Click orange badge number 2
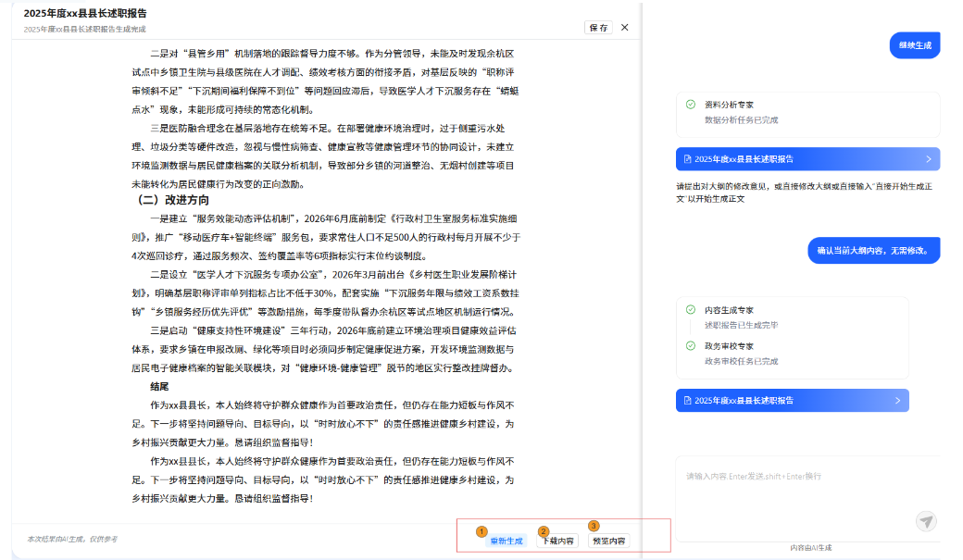This screenshot has height=560, width=963. pos(544,531)
